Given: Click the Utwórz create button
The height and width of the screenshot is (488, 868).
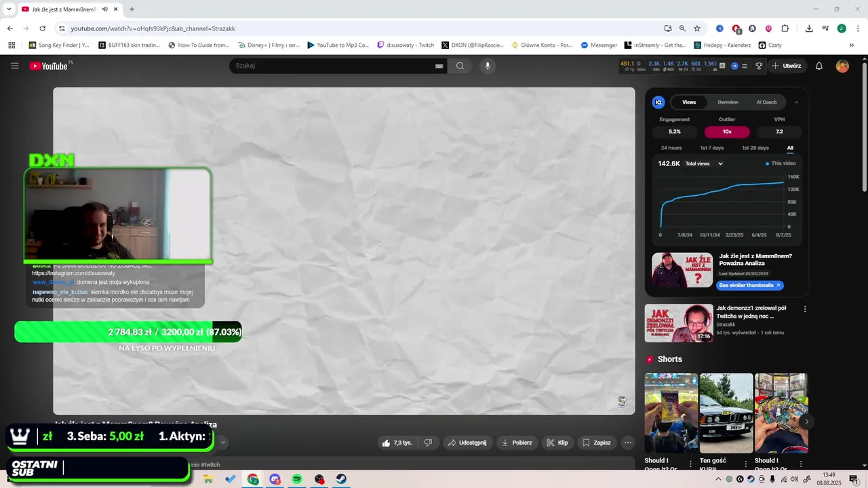Looking at the screenshot, I should (786, 66).
